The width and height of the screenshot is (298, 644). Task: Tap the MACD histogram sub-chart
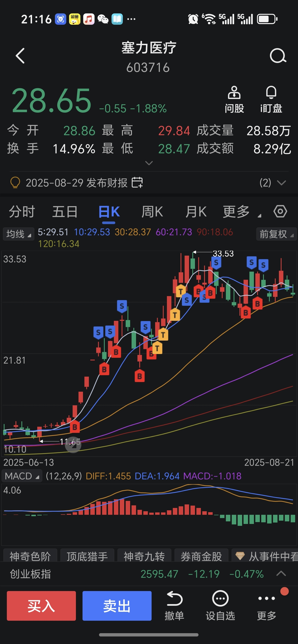coord(149,515)
